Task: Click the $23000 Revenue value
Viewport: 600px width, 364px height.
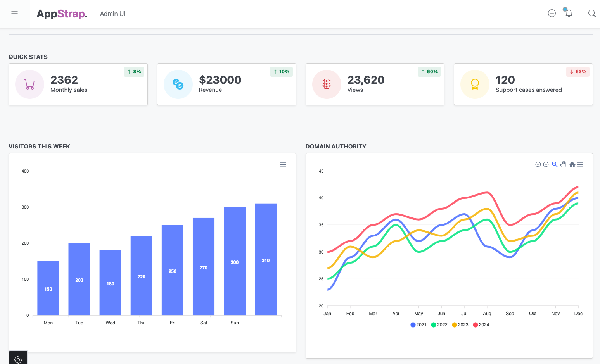Action: pos(220,80)
